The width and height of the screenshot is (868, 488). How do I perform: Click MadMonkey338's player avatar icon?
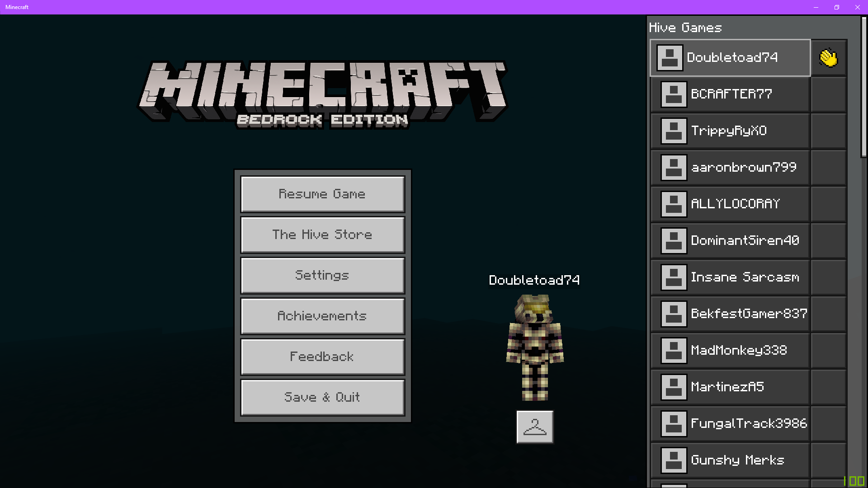(674, 351)
